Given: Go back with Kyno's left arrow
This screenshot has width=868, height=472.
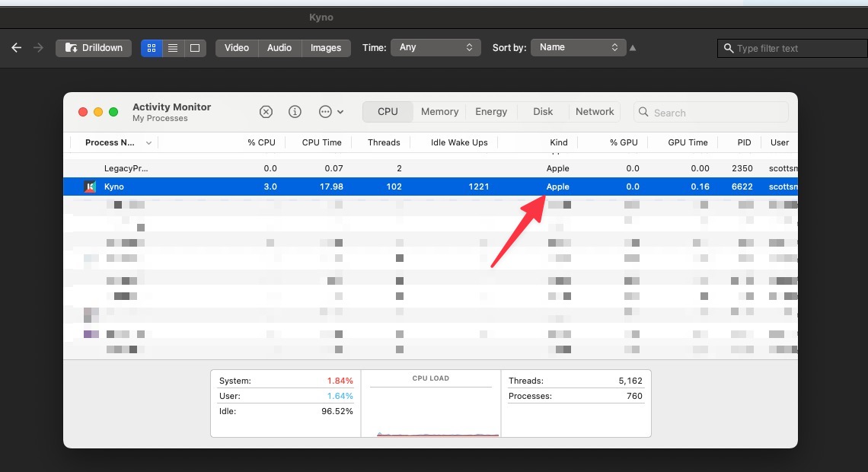Looking at the screenshot, I should coord(17,48).
